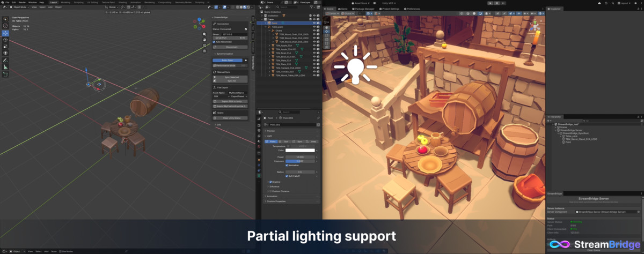644x254 pixels.
Task: Open Blender's File menu
Action: [x=8, y=2]
